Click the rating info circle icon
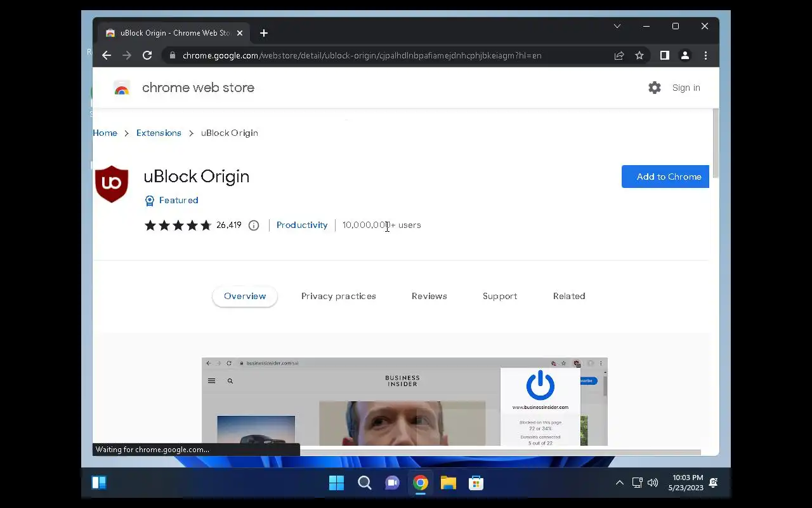 [254, 225]
